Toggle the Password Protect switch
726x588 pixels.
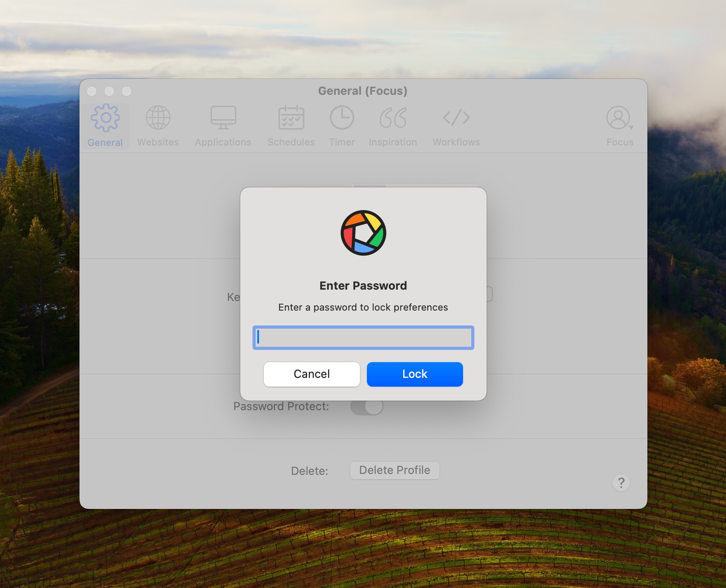(367, 407)
